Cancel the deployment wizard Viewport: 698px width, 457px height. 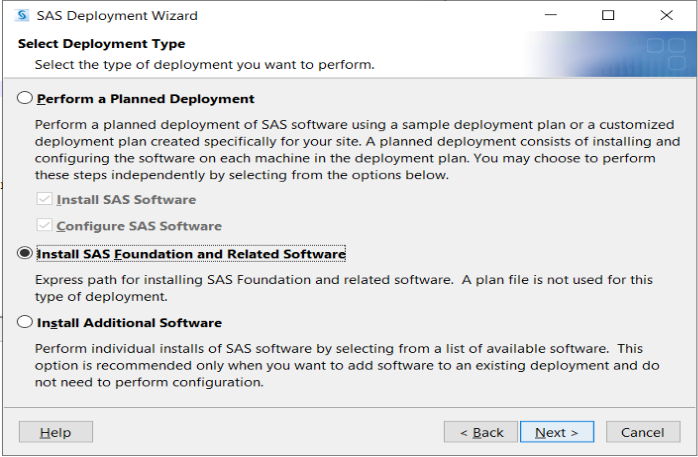643,432
